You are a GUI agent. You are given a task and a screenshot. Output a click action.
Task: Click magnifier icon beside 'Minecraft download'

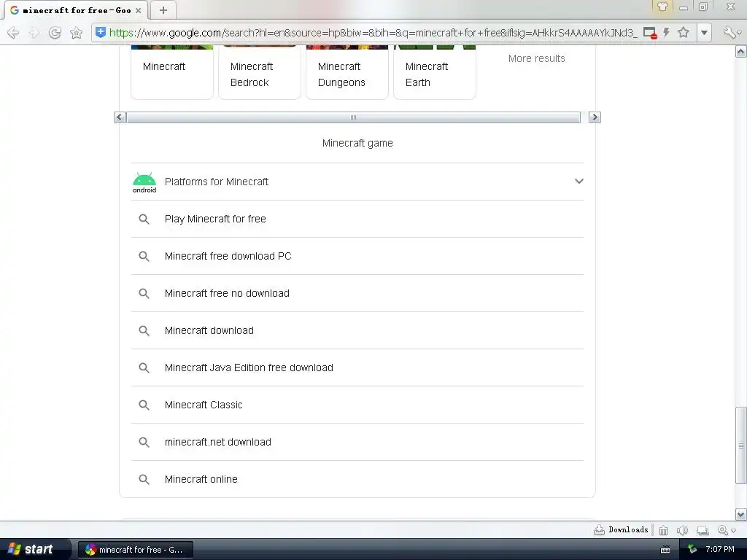click(144, 330)
